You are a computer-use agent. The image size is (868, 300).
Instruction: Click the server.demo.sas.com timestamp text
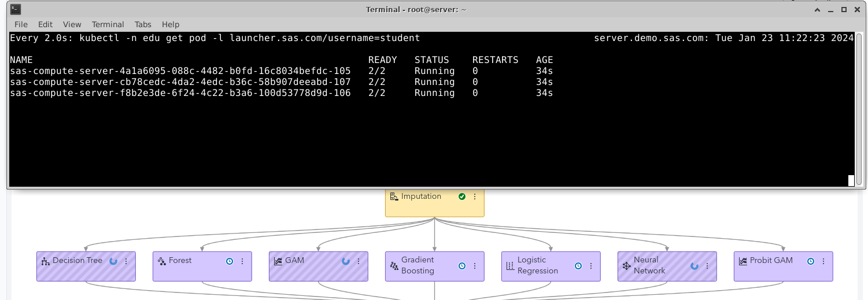[724, 38]
